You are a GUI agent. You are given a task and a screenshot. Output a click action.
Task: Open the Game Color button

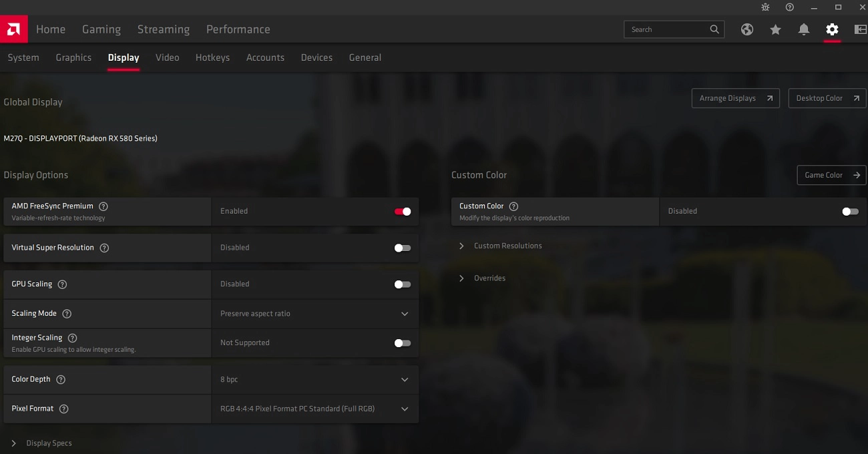(832, 175)
